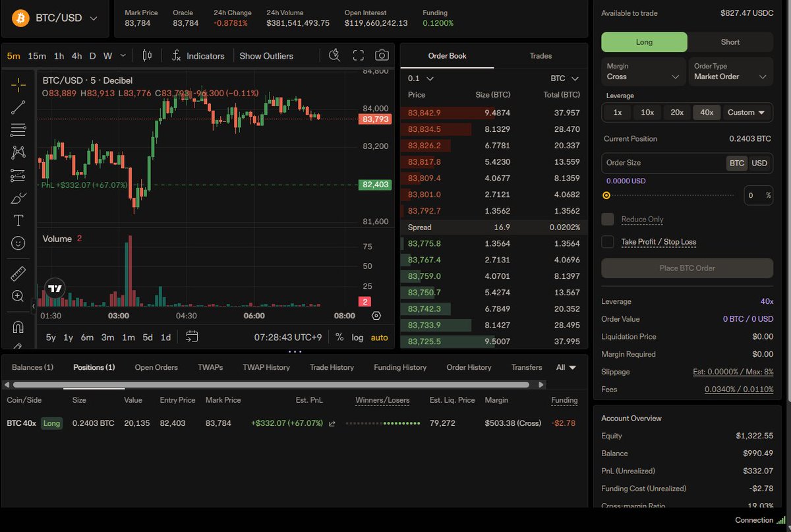Click the Place BTC Order button
This screenshot has width=791, height=532.
688,268
